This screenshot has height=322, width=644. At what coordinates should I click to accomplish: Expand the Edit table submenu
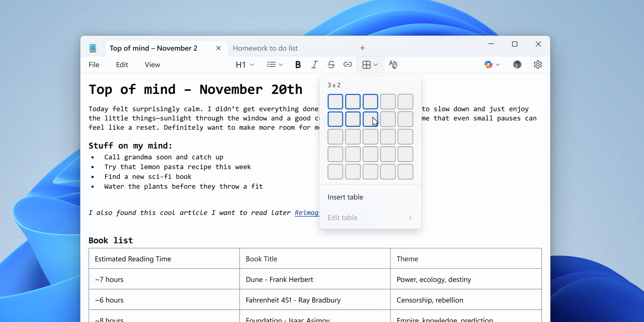(370, 217)
